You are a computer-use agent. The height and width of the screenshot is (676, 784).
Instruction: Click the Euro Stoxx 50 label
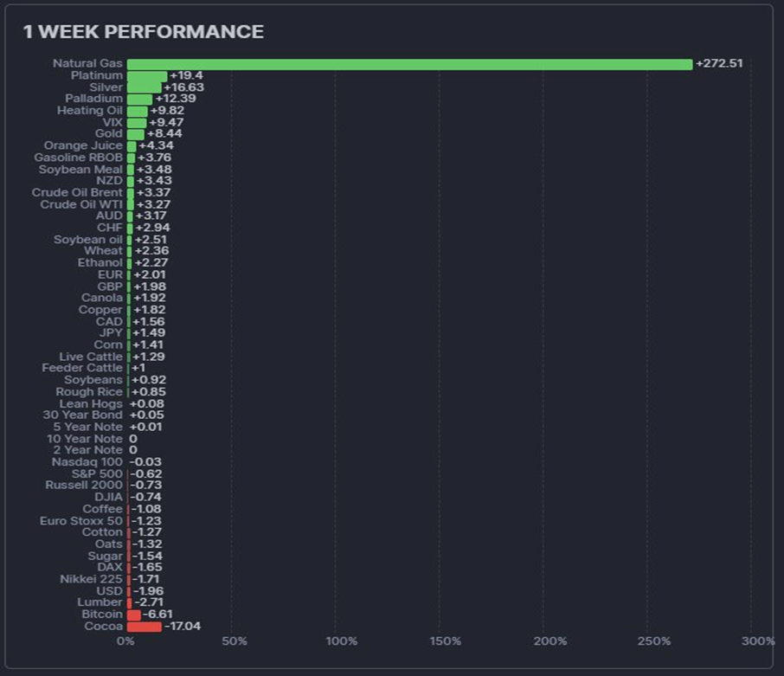[x=81, y=521]
